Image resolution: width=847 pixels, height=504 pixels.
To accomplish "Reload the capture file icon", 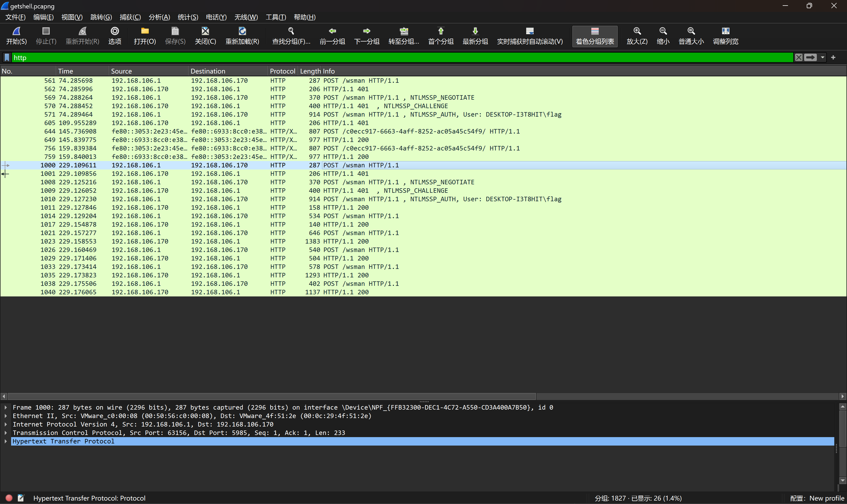I will 242,31.
